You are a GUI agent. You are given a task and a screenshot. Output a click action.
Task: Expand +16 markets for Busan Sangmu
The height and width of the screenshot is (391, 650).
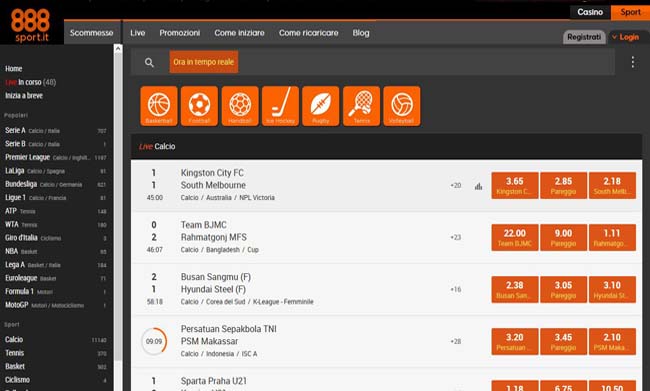[456, 289]
